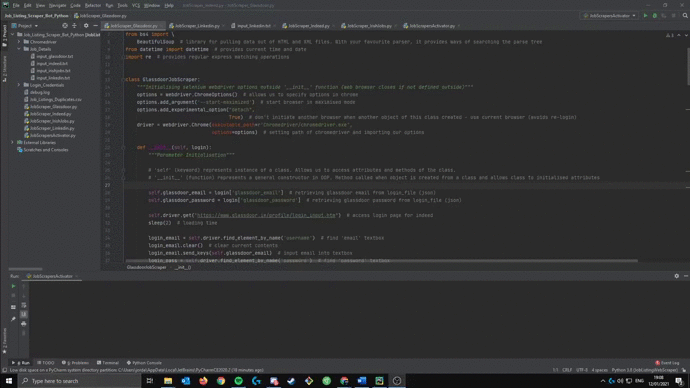690x388 pixels.
Task: Collapse the Job_Details folder
Action: coord(19,49)
